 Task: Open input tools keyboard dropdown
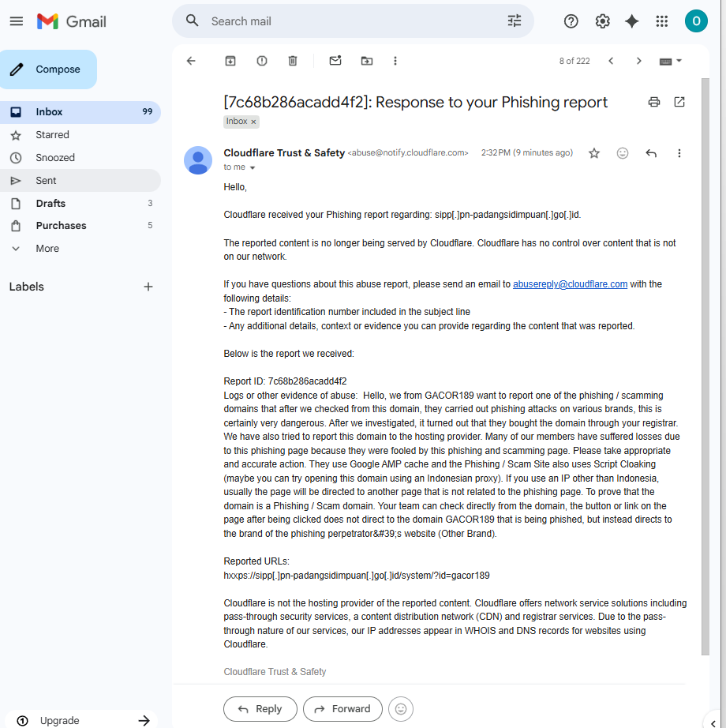(670, 62)
